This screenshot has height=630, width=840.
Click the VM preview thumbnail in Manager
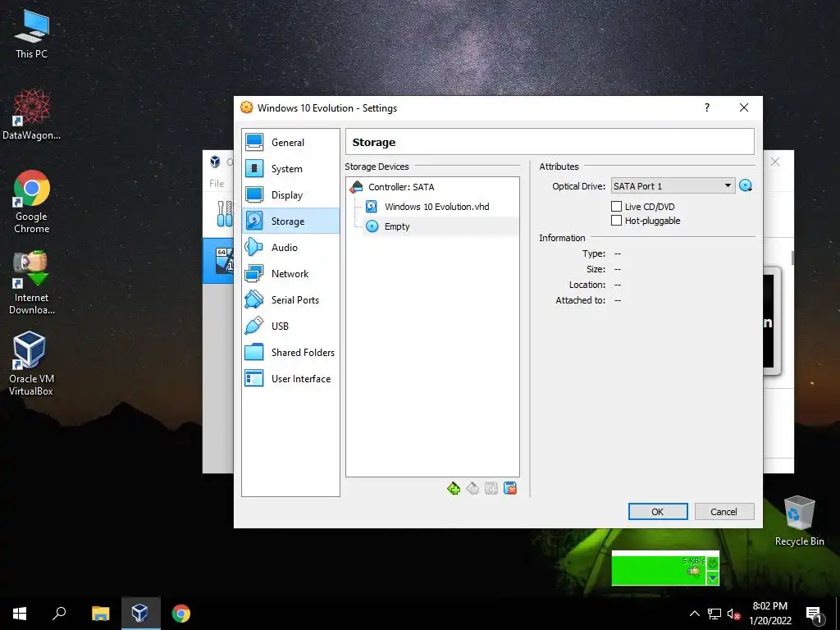point(771,322)
